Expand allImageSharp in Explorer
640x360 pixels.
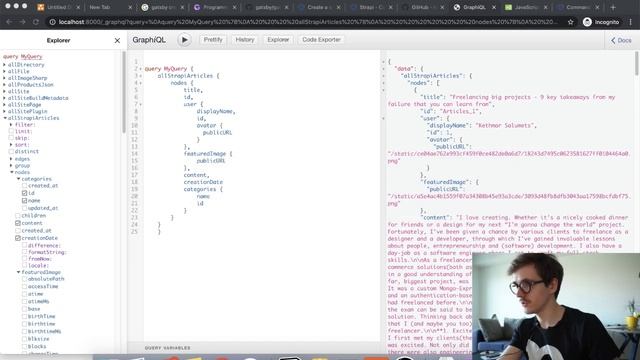point(4,78)
